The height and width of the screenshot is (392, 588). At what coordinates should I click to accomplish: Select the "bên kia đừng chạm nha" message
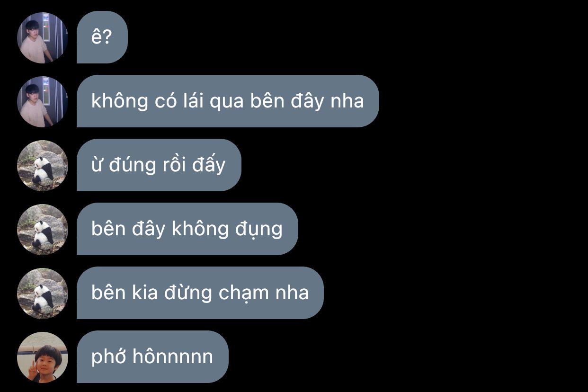click(200, 293)
